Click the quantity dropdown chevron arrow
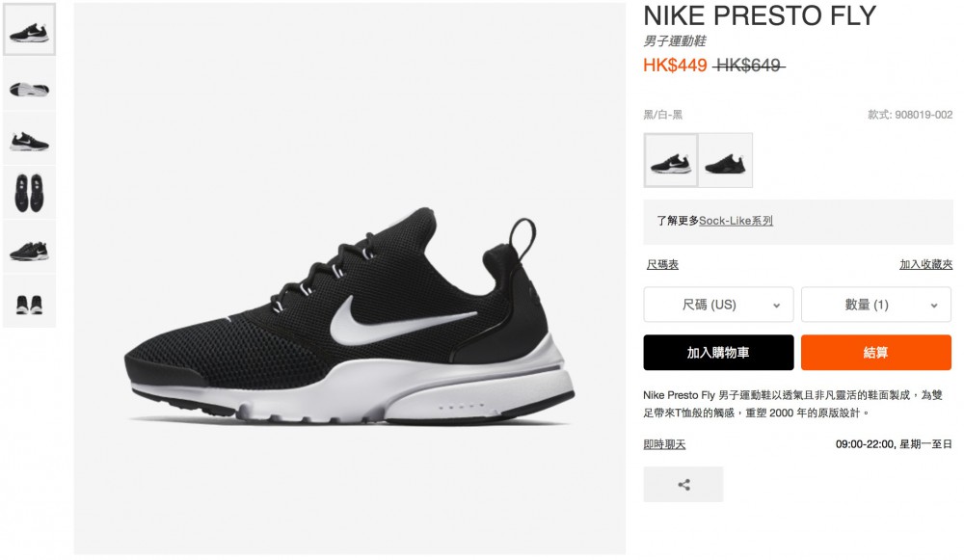This screenshot has width=964, height=560. click(x=934, y=306)
